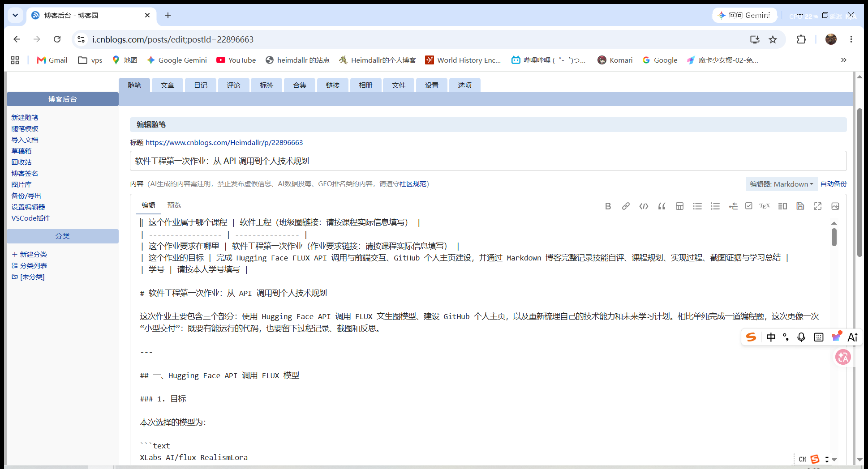Open the 分类列表 category list link
Viewport: 868px width, 469px height.
30,265
